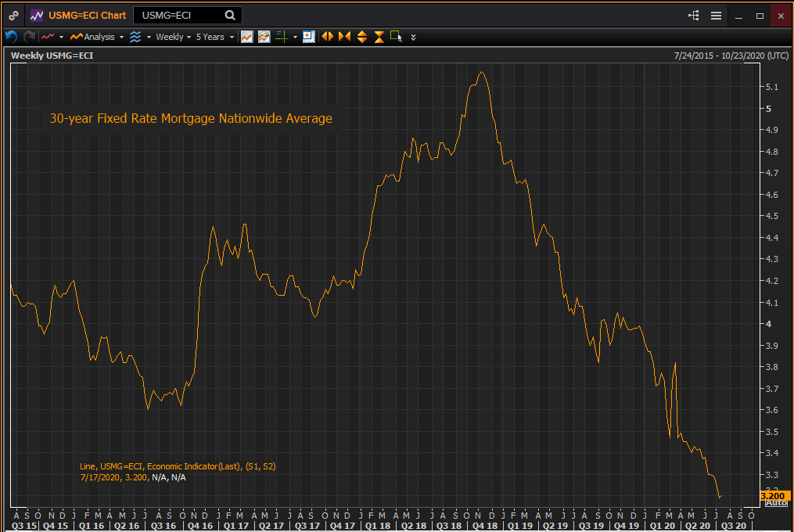The height and width of the screenshot is (532, 794).
Task: Expand the Analysis dropdown menu
Action: (x=97, y=37)
